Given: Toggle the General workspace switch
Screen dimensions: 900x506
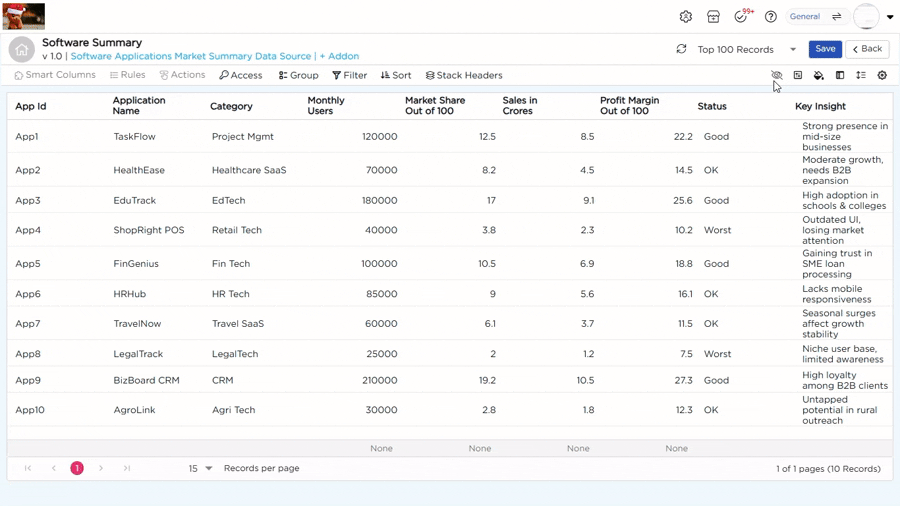Looking at the screenshot, I should 837,17.
